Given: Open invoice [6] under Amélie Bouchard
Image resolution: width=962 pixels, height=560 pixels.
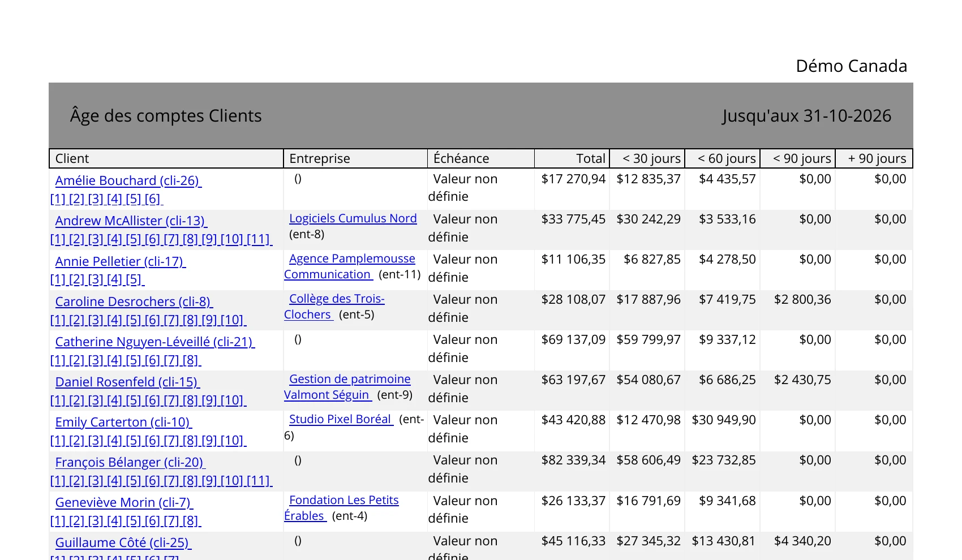Looking at the screenshot, I should click(x=153, y=199).
